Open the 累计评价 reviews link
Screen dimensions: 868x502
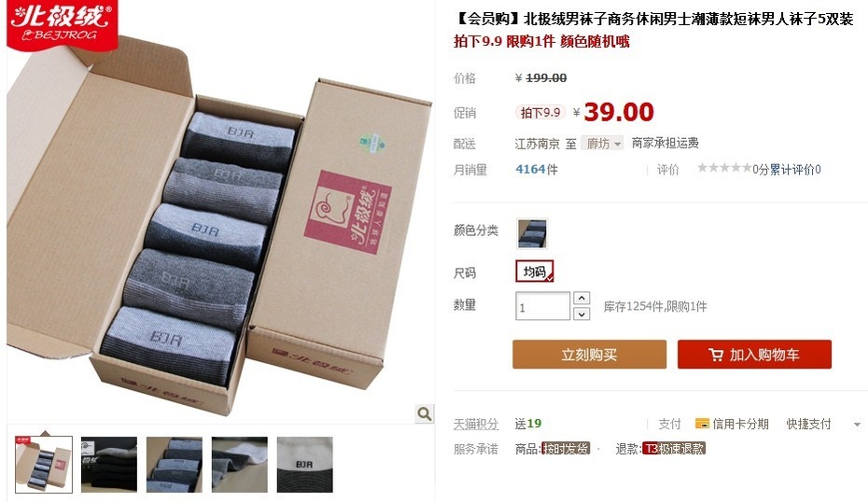[795, 170]
